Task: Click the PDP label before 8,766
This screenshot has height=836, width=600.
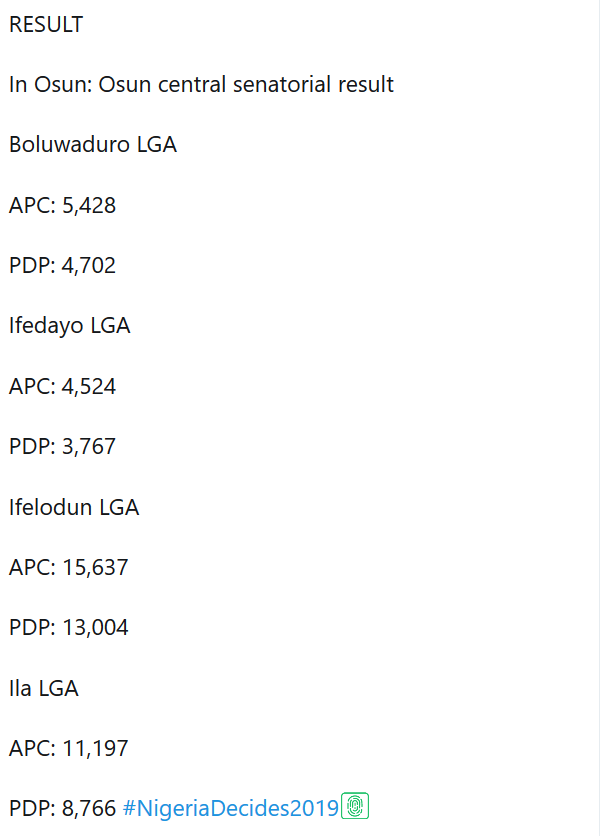Action: [30, 808]
